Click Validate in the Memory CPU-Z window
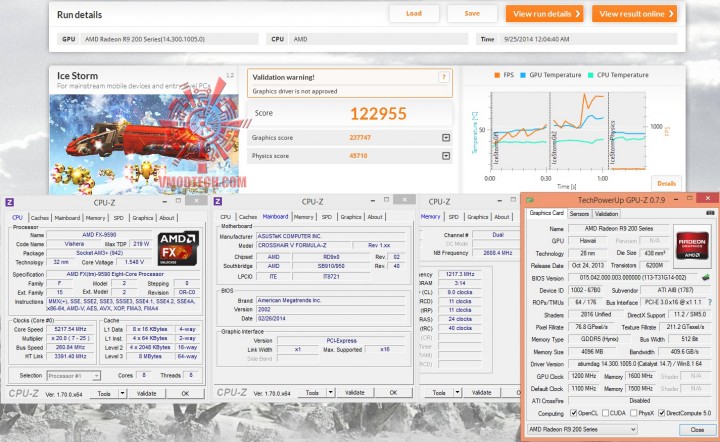Image resolution: width=720 pixels, height=442 pixels. pyautogui.click(x=481, y=392)
